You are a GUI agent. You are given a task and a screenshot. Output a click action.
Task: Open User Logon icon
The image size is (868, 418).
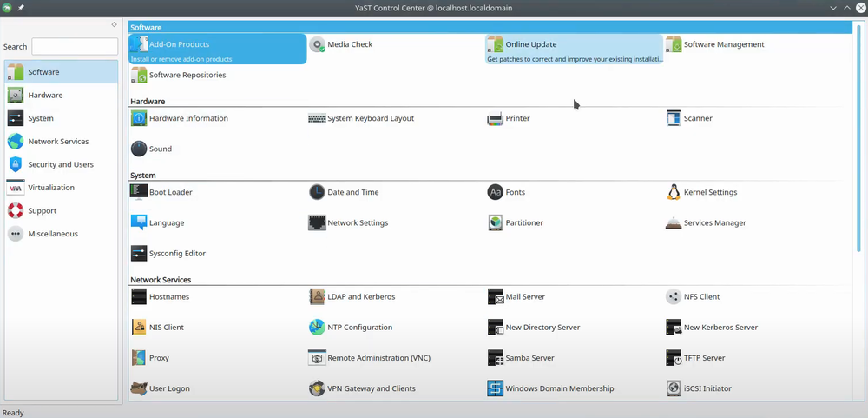coord(139,388)
